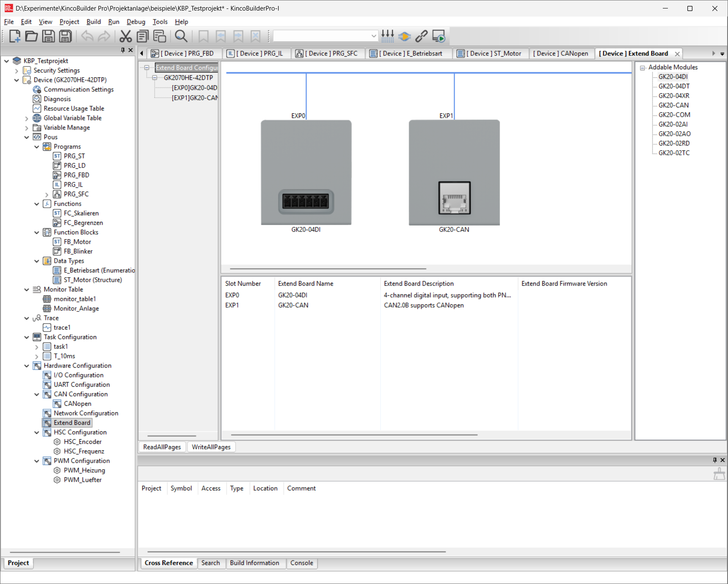Viewport: 728px width, 584px height.
Task: Click the WriteAllPages button
Action: tap(211, 447)
